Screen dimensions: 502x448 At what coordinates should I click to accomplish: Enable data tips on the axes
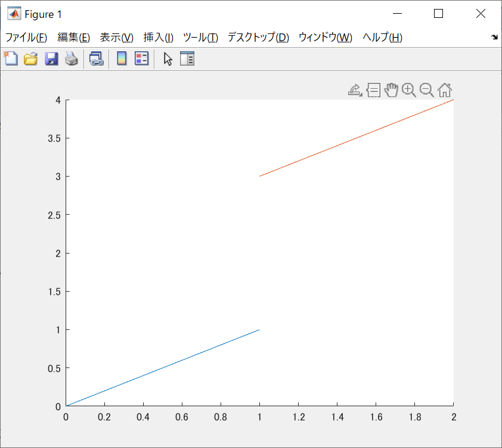click(x=373, y=90)
